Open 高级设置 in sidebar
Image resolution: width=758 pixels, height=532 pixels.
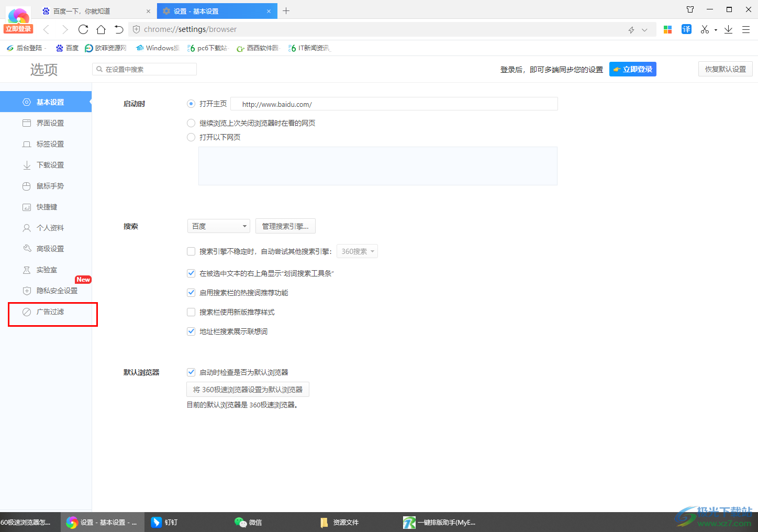click(x=46, y=249)
